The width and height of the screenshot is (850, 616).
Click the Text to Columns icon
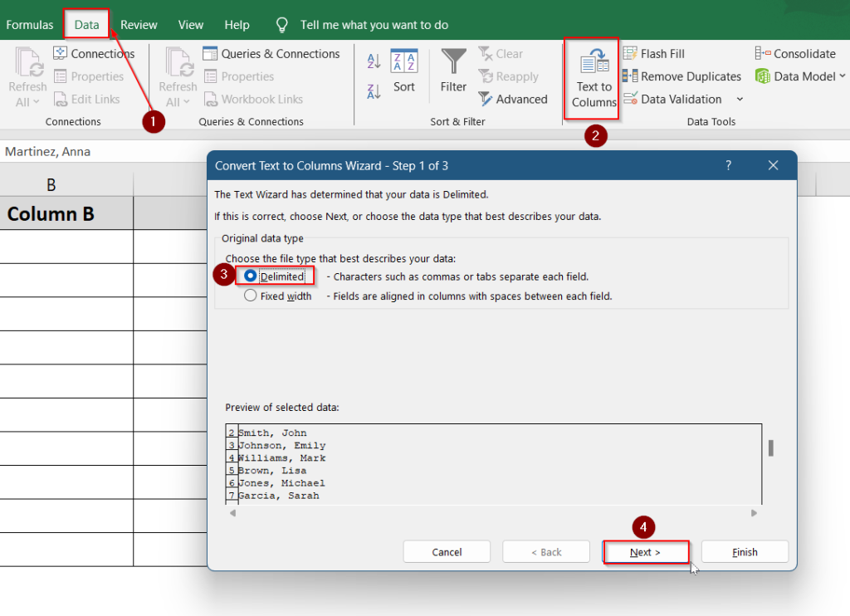(594, 63)
